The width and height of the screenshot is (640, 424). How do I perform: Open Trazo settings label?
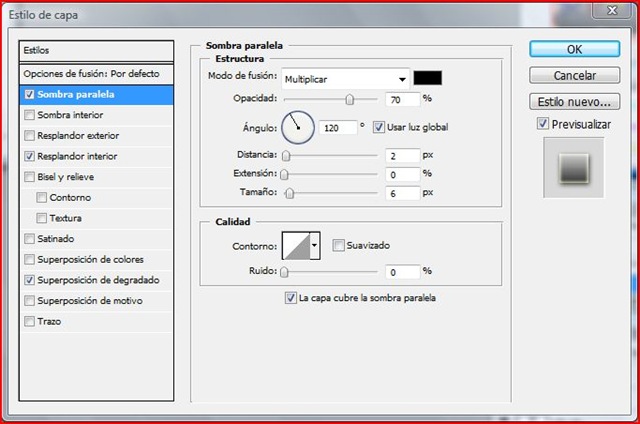coord(49,322)
